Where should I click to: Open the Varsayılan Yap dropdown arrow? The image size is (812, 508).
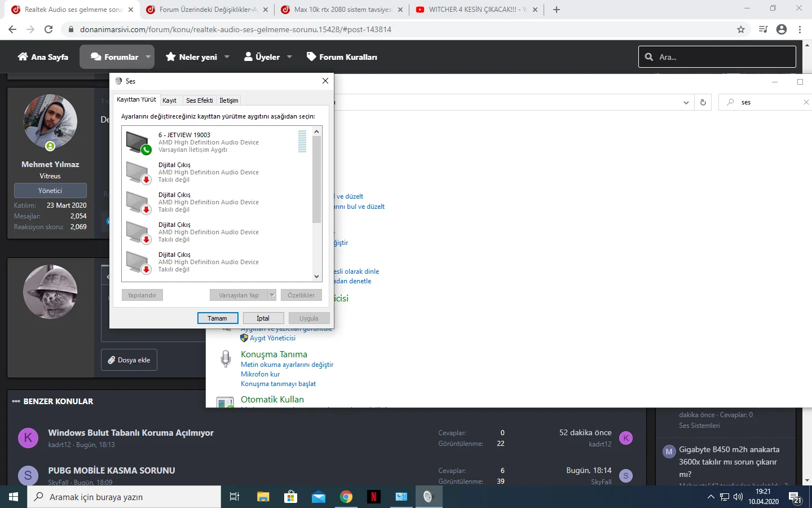click(272, 295)
